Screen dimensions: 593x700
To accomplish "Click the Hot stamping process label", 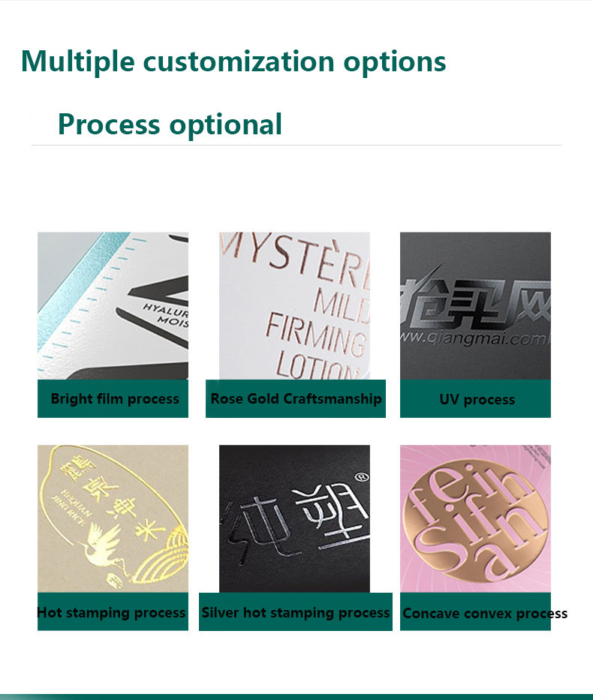I will pos(112,612).
